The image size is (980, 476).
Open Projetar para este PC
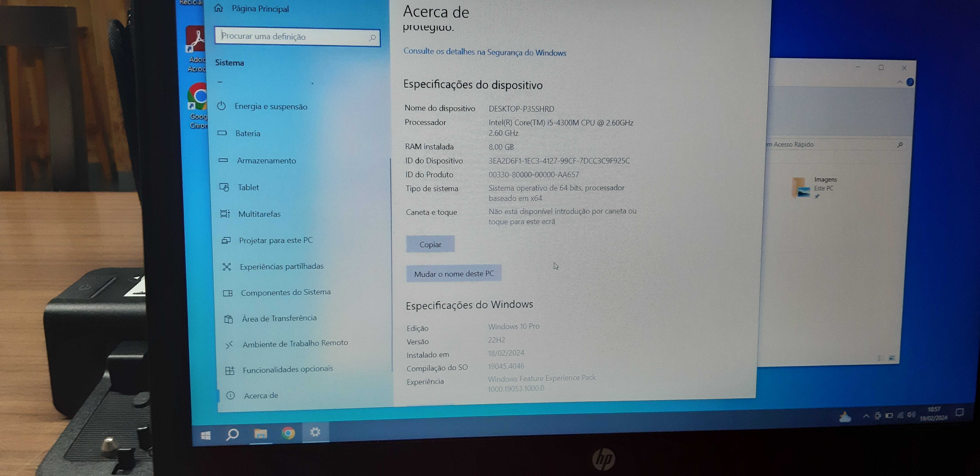tap(276, 240)
